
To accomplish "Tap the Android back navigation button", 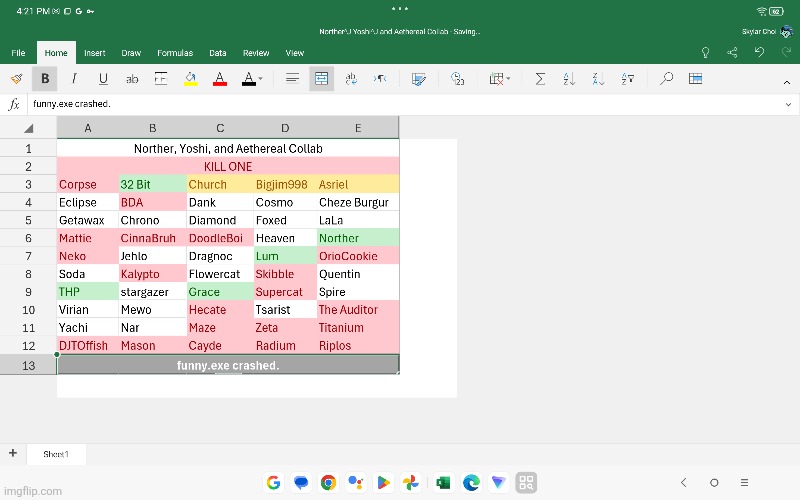I will (684, 482).
